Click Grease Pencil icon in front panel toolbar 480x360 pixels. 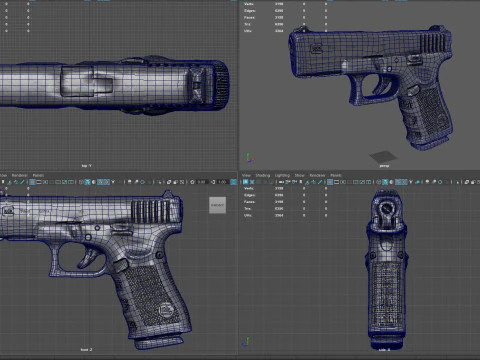point(22,182)
